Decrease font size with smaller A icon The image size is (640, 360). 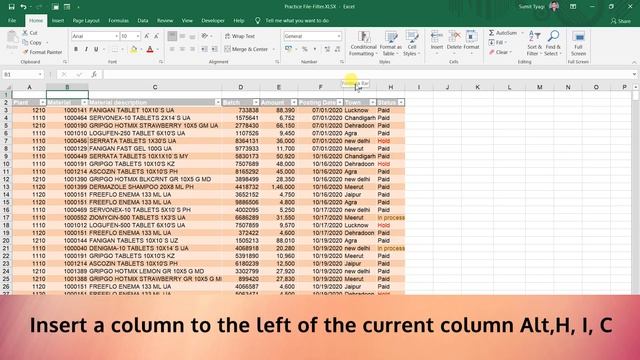156,36
